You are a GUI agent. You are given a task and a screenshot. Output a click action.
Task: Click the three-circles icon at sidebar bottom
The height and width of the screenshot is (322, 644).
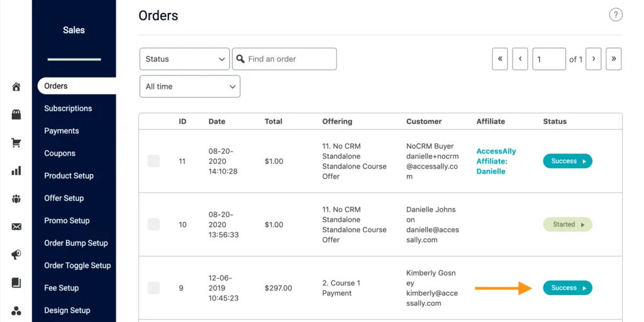pyautogui.click(x=16, y=311)
